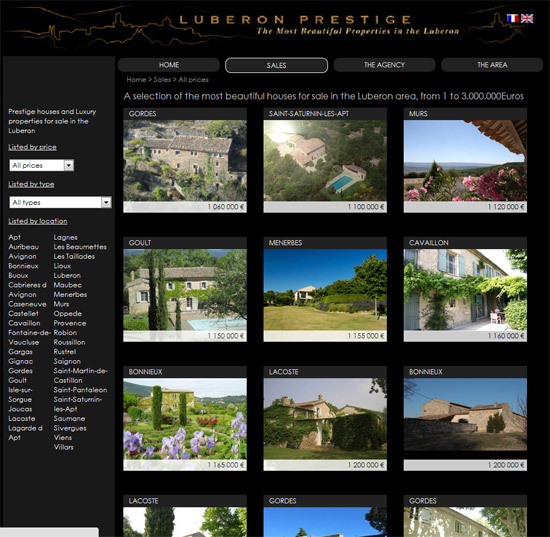Image resolution: width=550 pixels, height=537 pixels.
Task: Open the Murs 1 120 000 € property photo
Action: (465, 160)
